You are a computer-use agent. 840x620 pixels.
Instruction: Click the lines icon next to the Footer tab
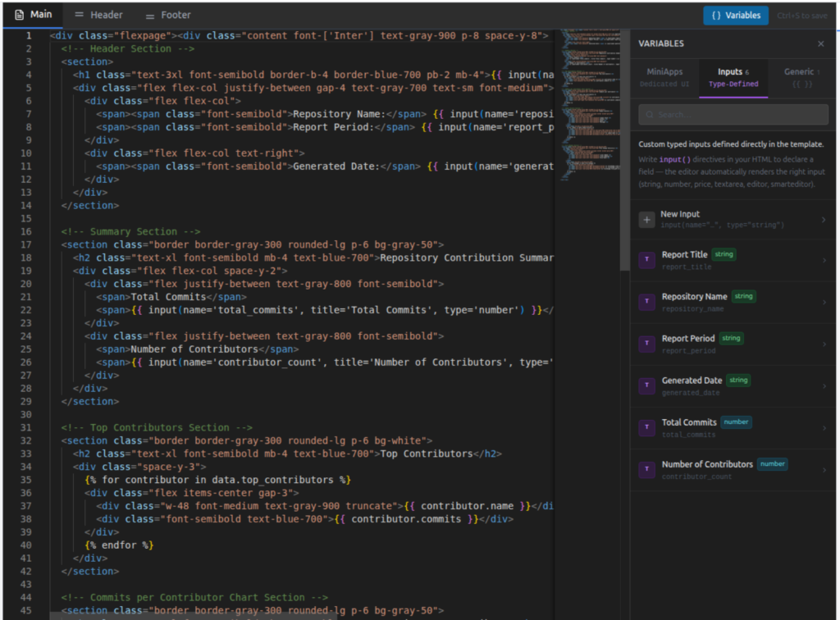coord(152,14)
